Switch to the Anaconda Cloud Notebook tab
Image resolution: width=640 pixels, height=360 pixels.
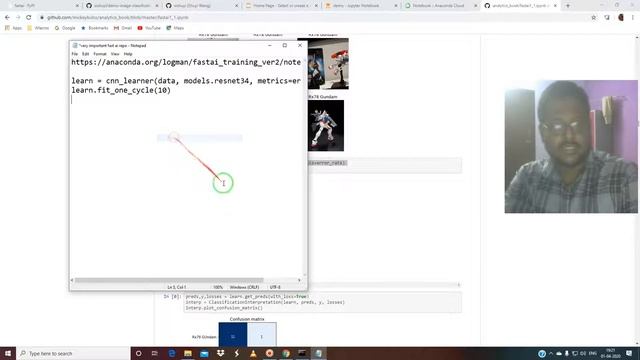pos(439,6)
